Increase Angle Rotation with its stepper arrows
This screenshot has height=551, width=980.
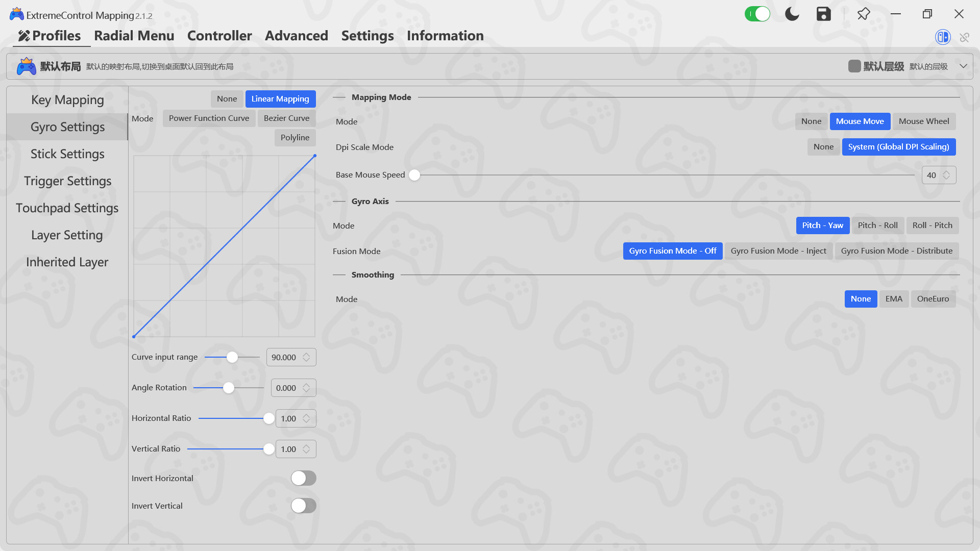306,385
